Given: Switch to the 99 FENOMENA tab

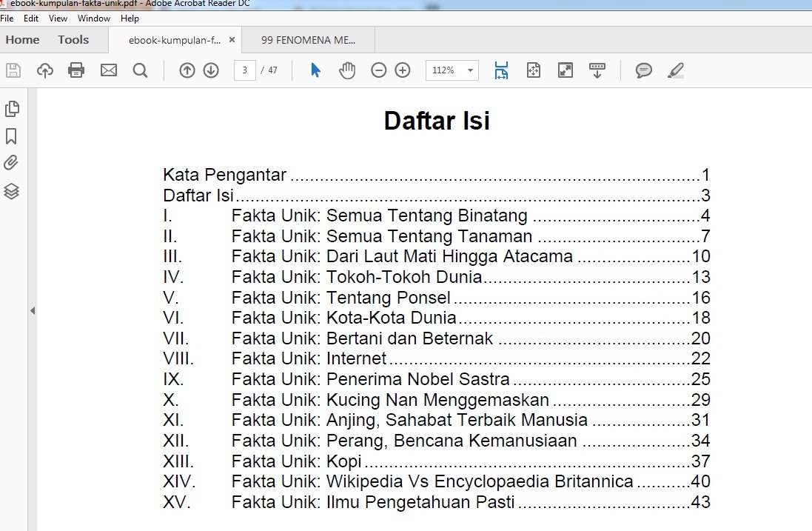Looking at the screenshot, I should (x=306, y=39).
